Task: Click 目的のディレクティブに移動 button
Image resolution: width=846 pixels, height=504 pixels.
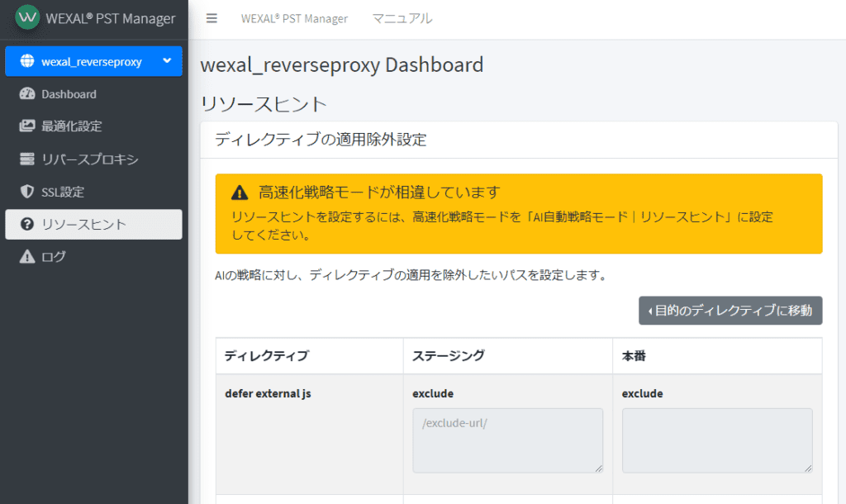Action: pos(730,311)
